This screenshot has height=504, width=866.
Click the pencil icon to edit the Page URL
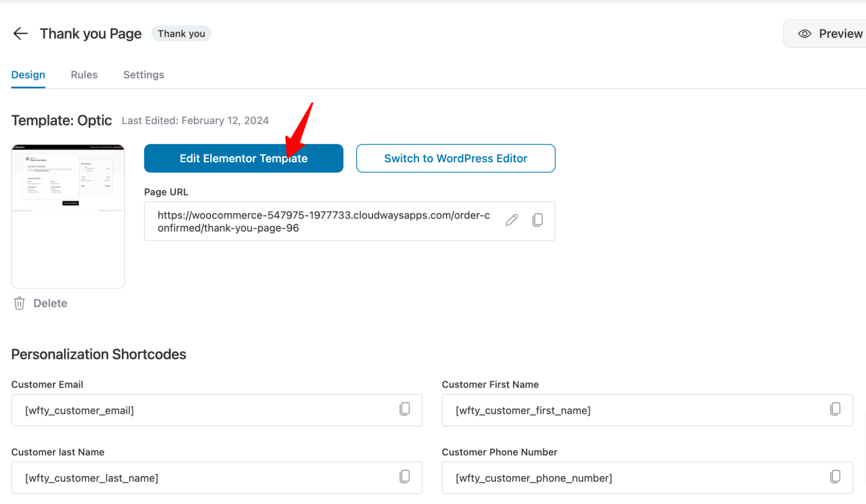pos(512,221)
